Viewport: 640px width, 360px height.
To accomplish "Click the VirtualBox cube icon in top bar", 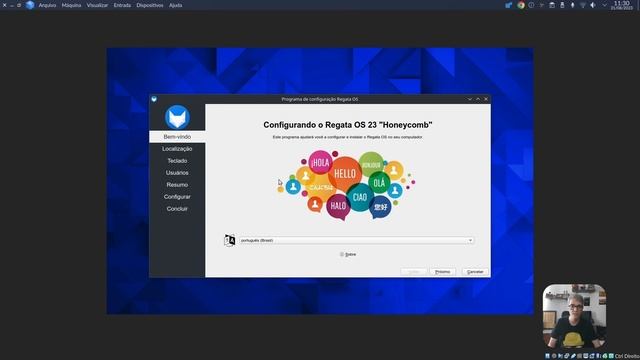I will click(x=30, y=5).
